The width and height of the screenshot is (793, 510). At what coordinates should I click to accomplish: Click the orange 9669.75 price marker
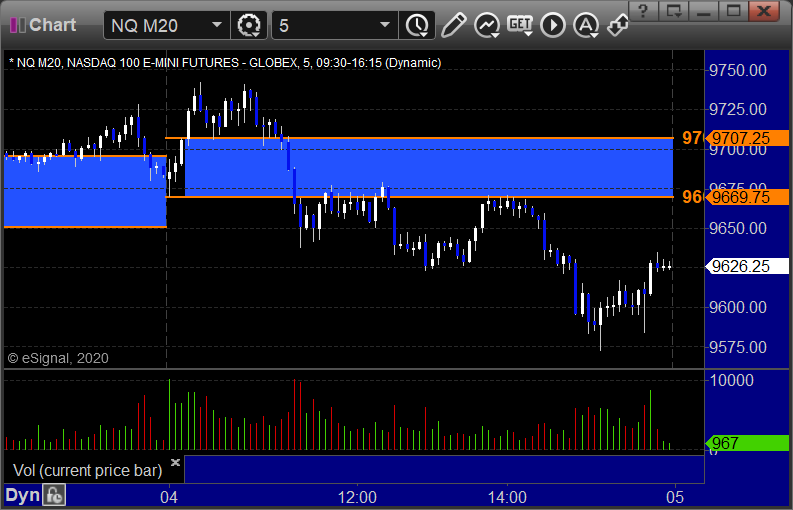pos(747,197)
